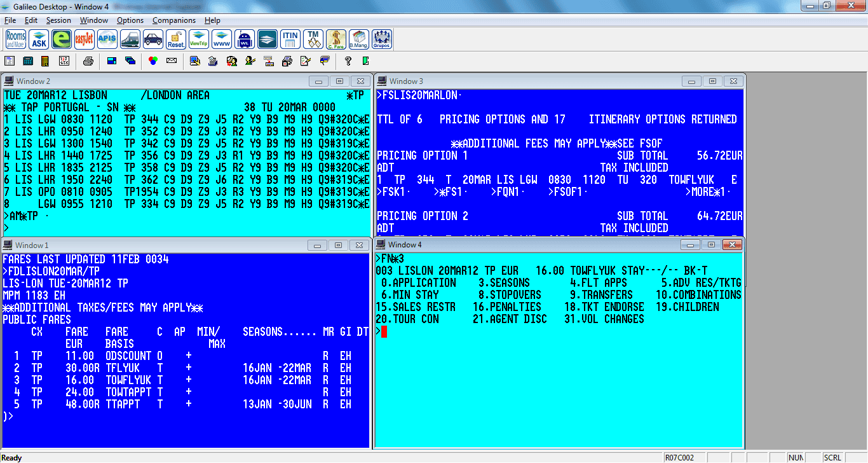Click the >MORE*1 link in Window 3
Image resolution: width=868 pixels, height=463 pixels.
[708, 191]
